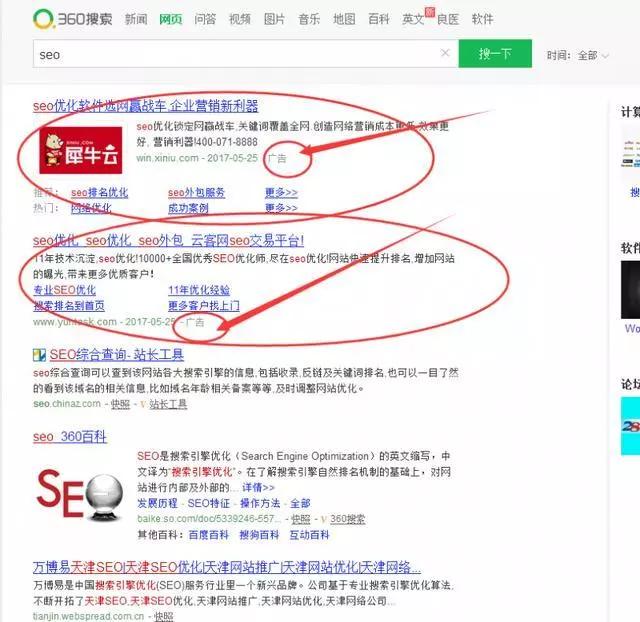Viewport: 640px width, 622px height.
Task: Go to the 良医 tab
Action: point(448,19)
